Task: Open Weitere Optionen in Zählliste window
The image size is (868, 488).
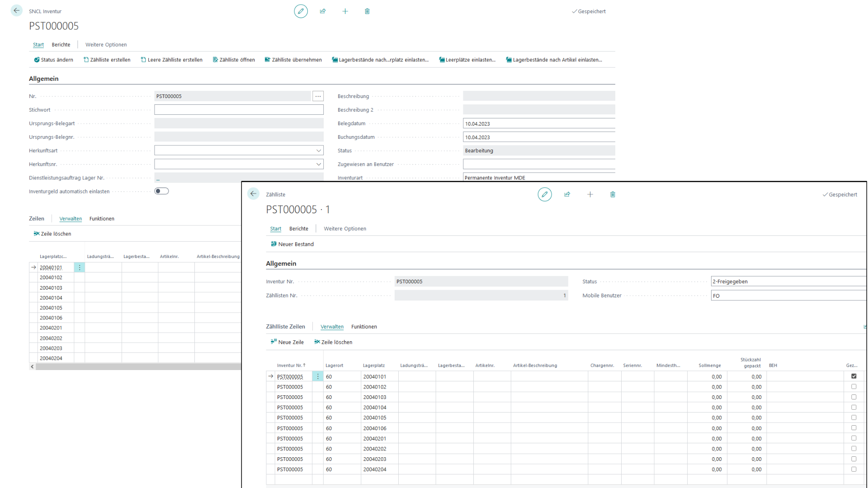Action: [345, 229]
